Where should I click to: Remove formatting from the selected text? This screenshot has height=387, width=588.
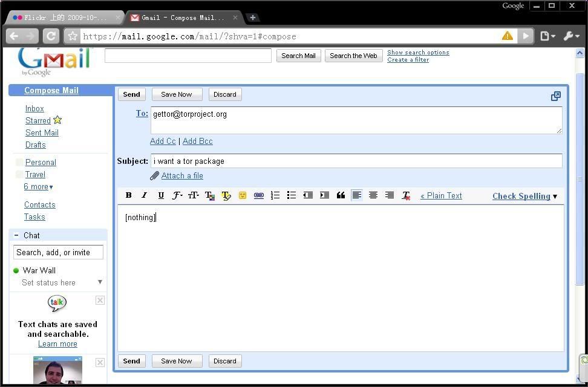point(406,195)
